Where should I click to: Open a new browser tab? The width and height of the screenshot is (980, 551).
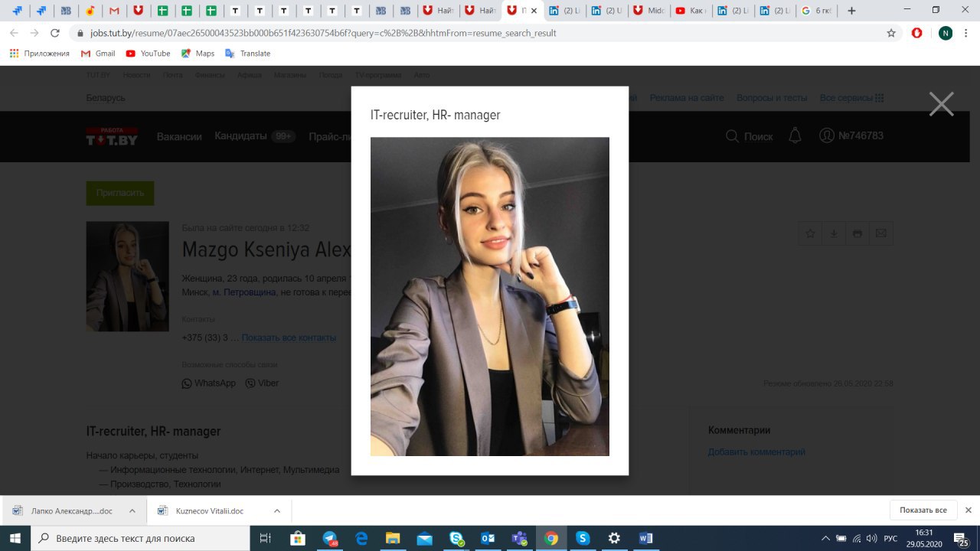pos(851,11)
